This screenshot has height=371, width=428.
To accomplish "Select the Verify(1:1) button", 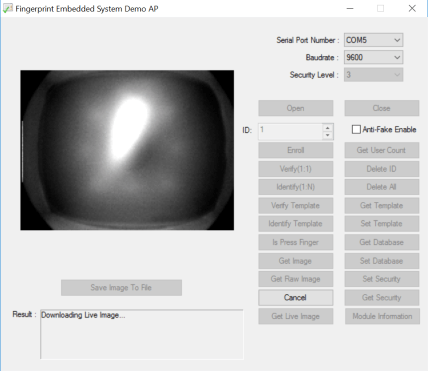I will [296, 169].
